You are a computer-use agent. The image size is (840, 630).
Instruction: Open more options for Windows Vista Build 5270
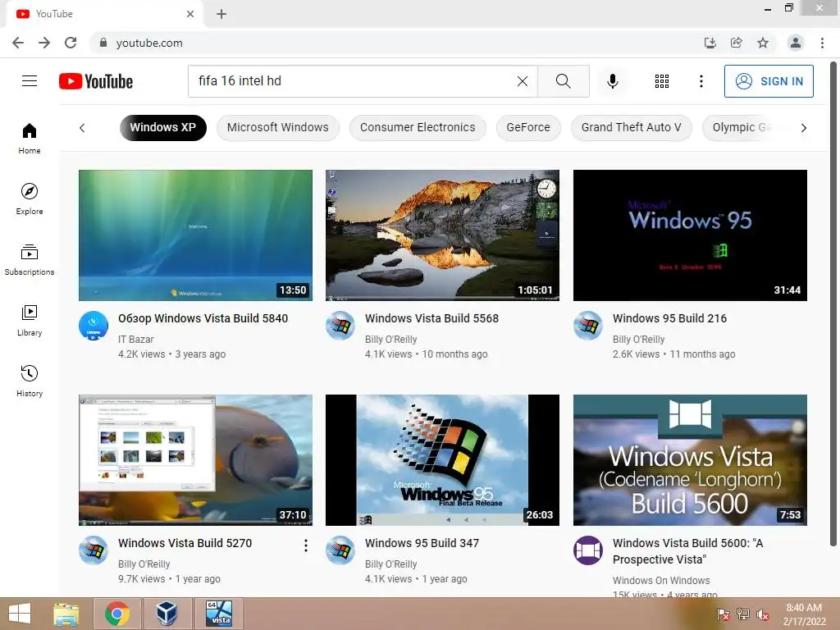(306, 546)
